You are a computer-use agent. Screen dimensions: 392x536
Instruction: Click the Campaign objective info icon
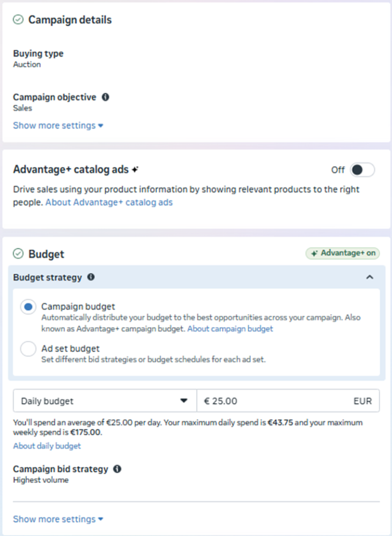[x=106, y=98]
